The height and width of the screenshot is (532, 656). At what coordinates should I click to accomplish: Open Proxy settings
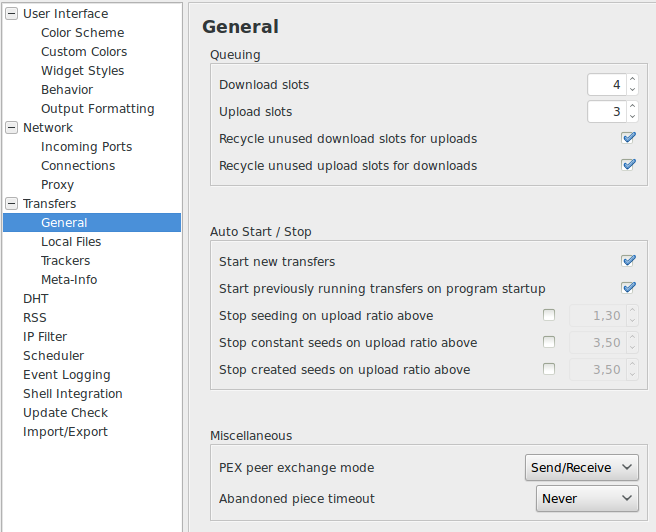(57, 185)
